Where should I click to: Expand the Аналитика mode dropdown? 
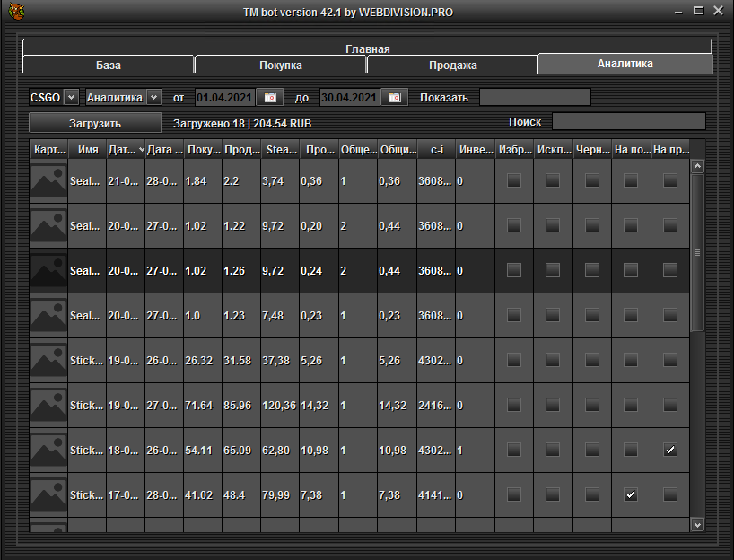point(153,97)
